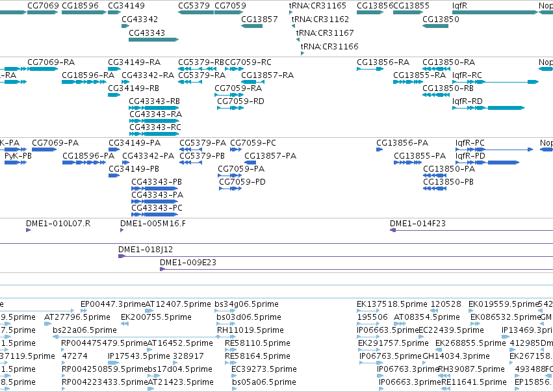Click the DME1-014F23 clone label
The height and width of the screenshot is (392, 553).
click(x=418, y=224)
